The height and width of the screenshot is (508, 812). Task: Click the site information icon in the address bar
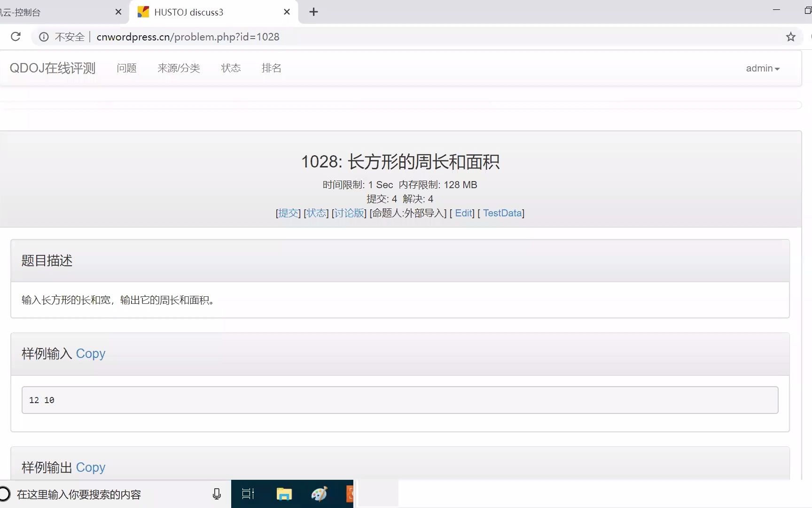(44, 37)
